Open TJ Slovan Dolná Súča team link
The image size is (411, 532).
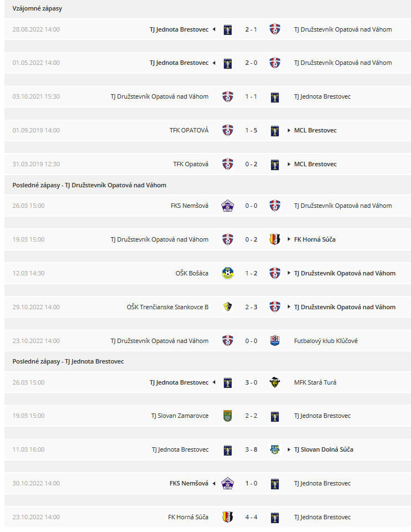[323, 449]
